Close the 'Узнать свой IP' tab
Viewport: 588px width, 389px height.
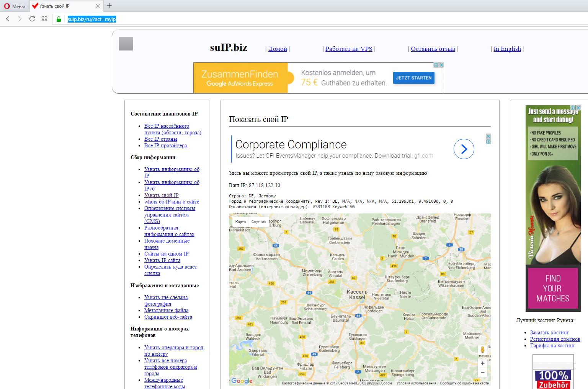point(98,6)
